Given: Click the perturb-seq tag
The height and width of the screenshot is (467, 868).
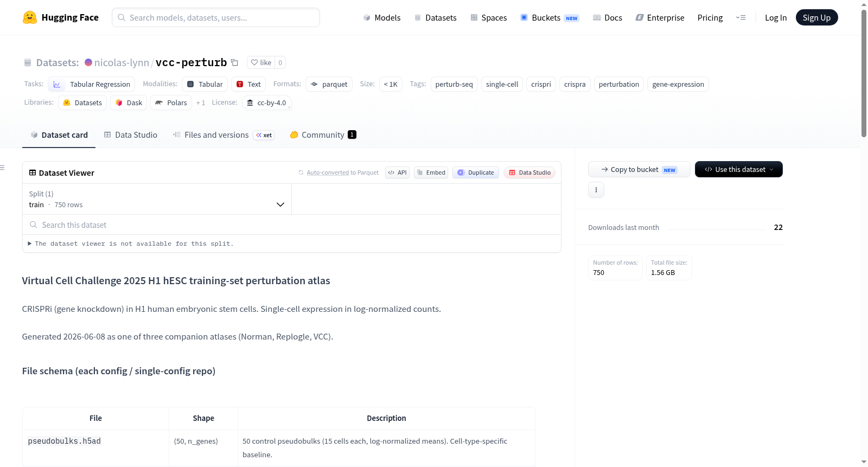Looking at the screenshot, I should 454,84.
